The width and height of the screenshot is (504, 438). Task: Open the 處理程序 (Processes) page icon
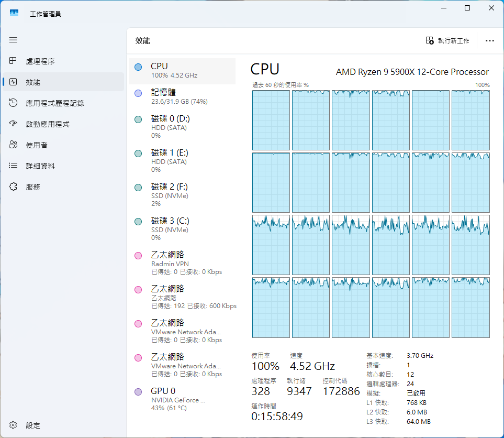[13, 61]
